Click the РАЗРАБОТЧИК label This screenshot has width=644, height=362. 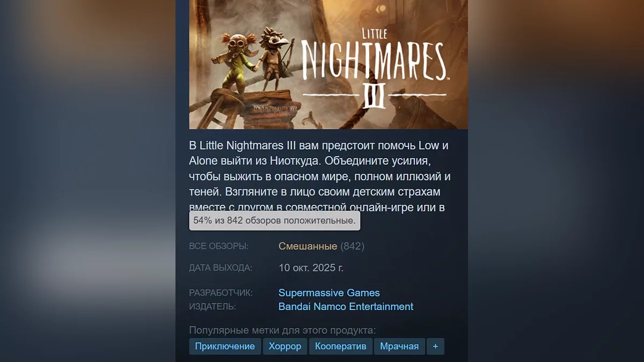[221, 293]
